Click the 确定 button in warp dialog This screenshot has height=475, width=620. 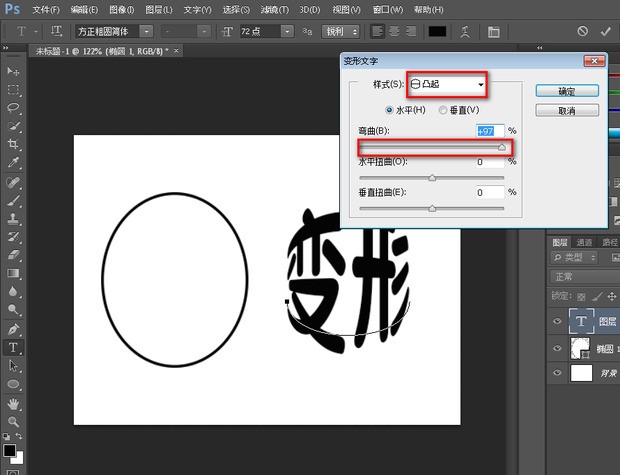point(565,91)
